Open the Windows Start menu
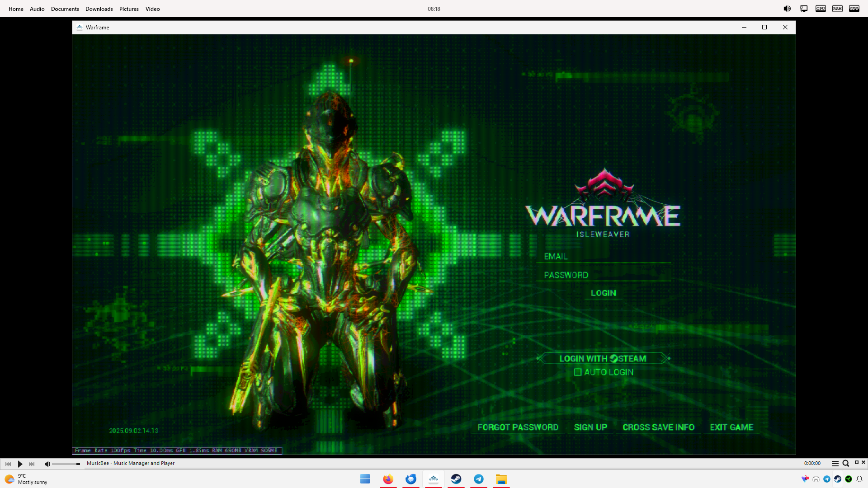This screenshot has width=868, height=488. point(365,479)
